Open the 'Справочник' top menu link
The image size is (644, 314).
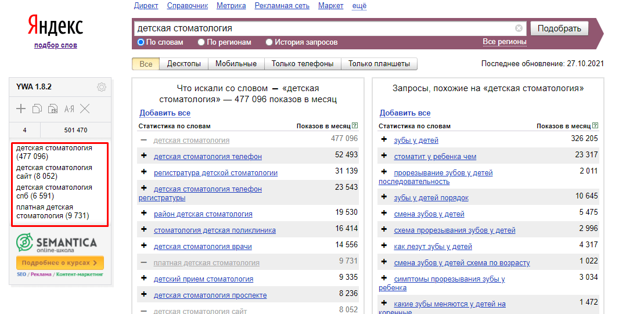[x=188, y=6]
